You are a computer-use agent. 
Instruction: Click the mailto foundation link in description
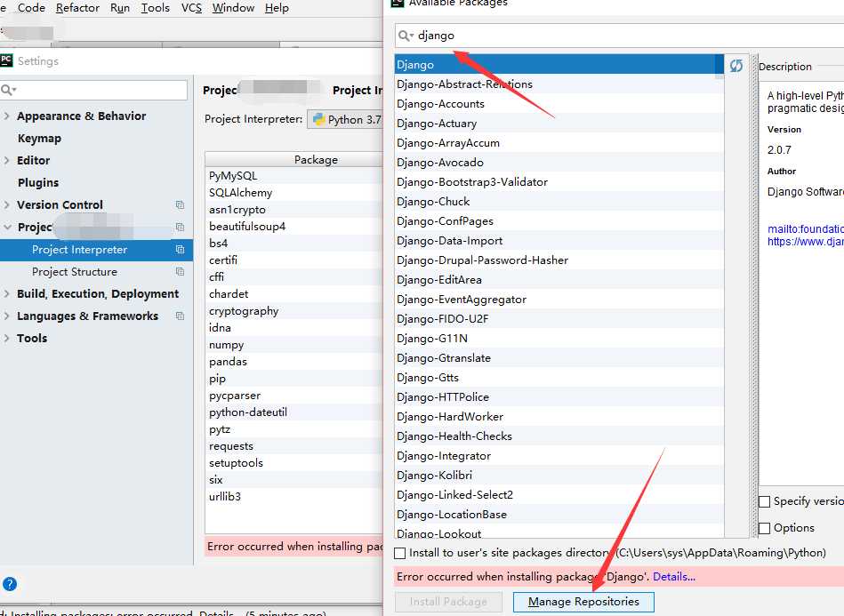click(805, 229)
